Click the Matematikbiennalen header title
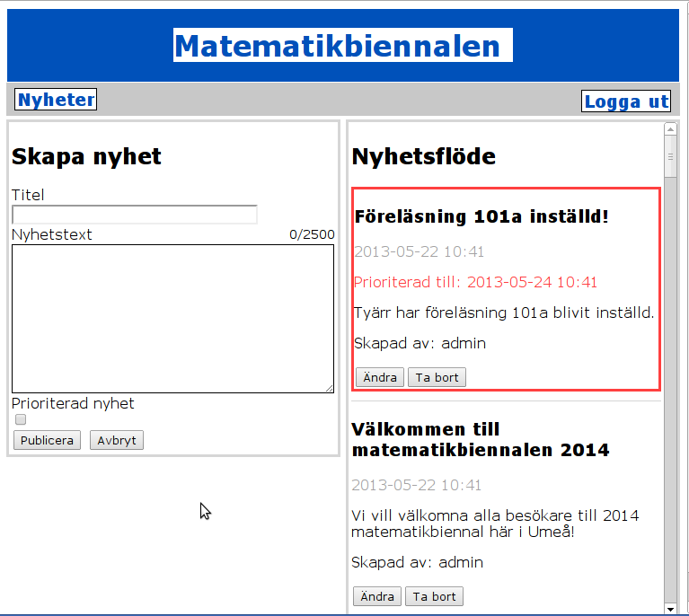 [343, 45]
